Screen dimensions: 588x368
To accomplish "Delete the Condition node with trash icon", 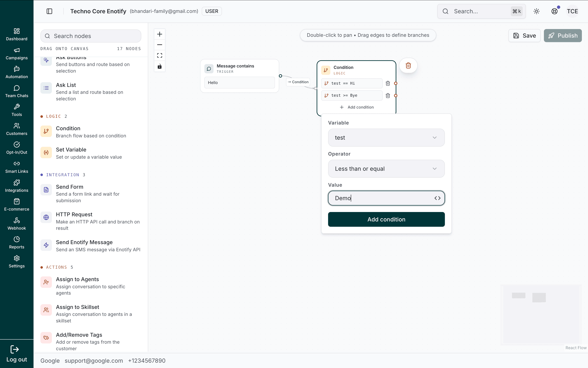I will [408, 65].
